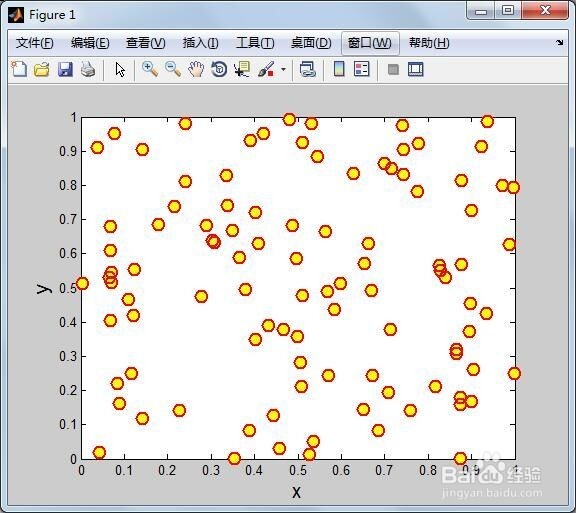
Task: Click the Show Plot Tools icon
Action: click(416, 69)
